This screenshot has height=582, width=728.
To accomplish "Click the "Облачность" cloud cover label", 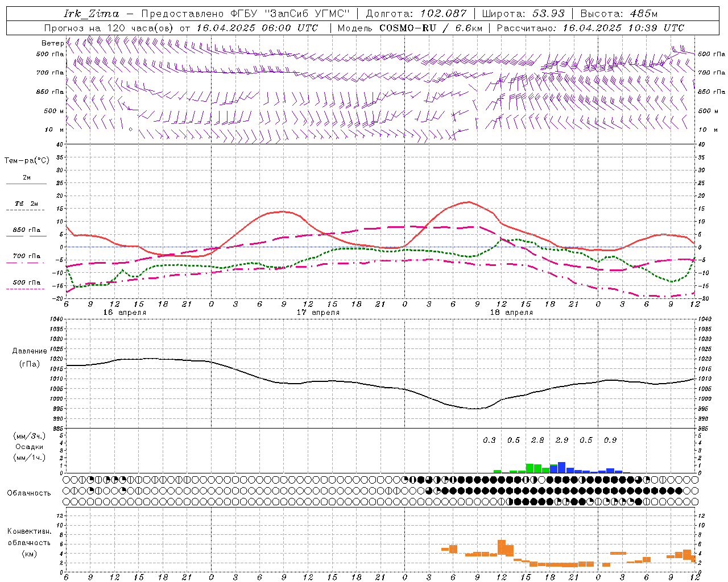I will pyautogui.click(x=29, y=493).
